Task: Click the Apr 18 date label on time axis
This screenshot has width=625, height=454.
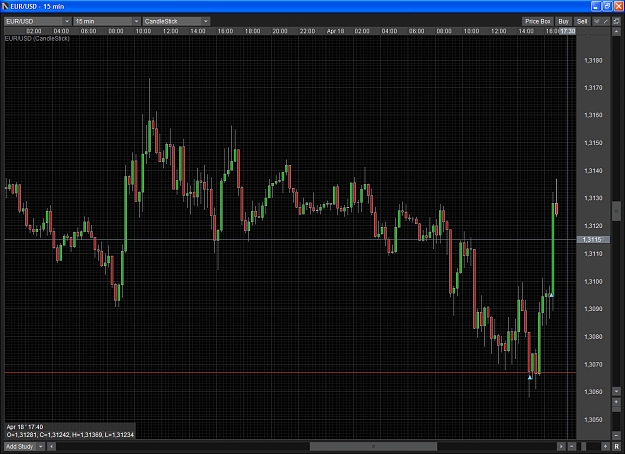Action: tap(335, 31)
